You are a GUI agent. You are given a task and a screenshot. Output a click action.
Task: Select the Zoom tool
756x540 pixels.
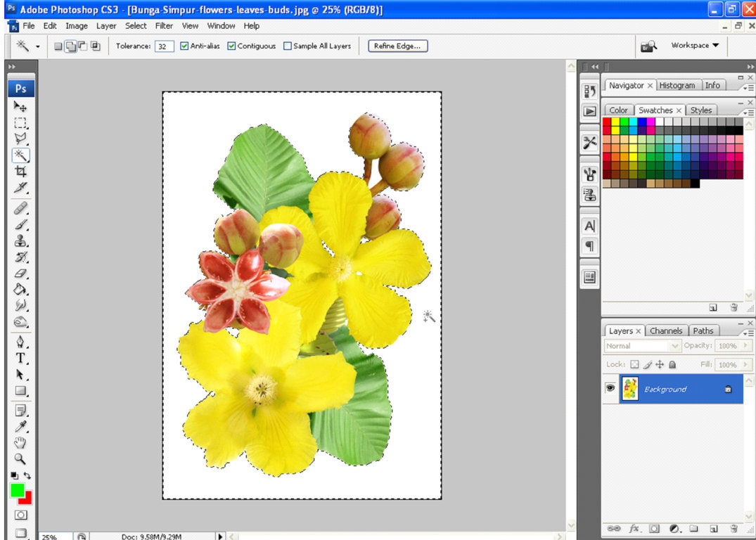(x=20, y=459)
